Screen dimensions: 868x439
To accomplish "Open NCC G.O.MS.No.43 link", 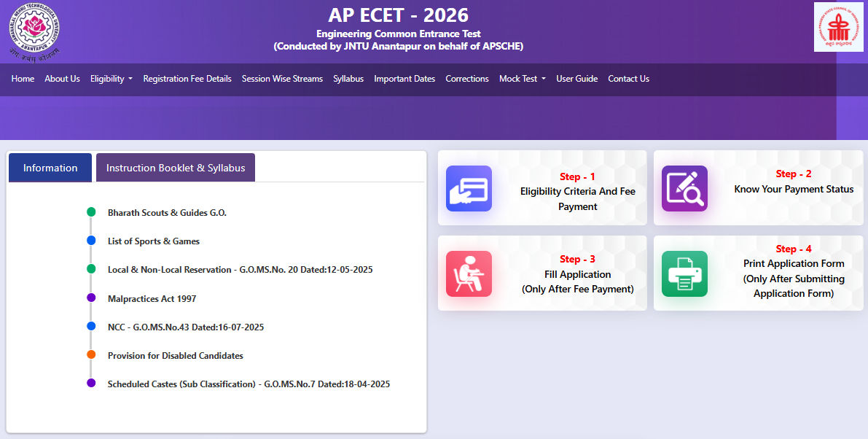I will [185, 327].
